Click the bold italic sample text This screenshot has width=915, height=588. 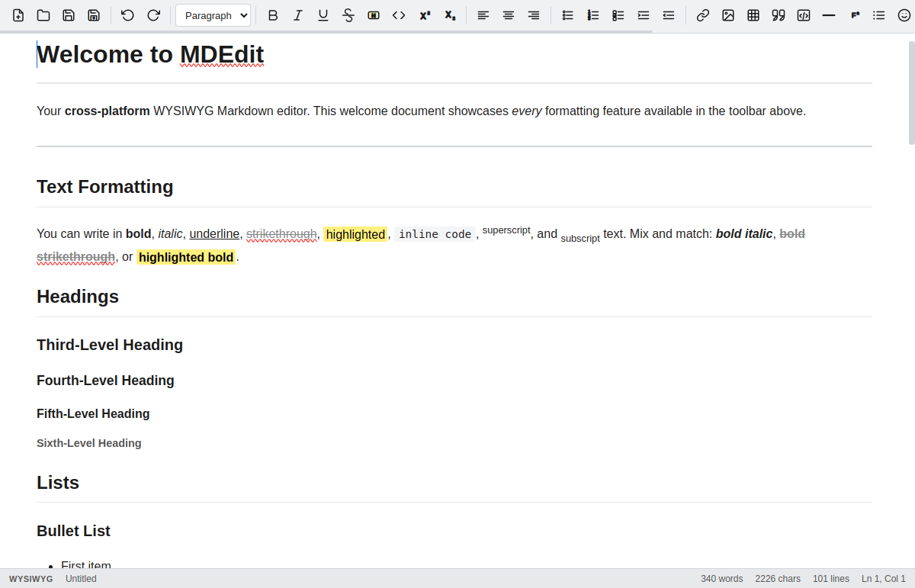(x=744, y=234)
